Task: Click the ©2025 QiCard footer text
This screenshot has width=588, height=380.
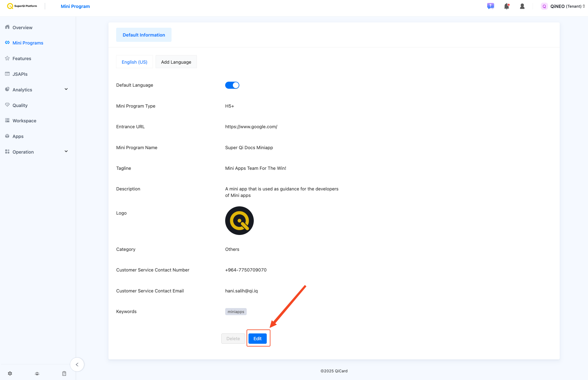Action: point(334,371)
